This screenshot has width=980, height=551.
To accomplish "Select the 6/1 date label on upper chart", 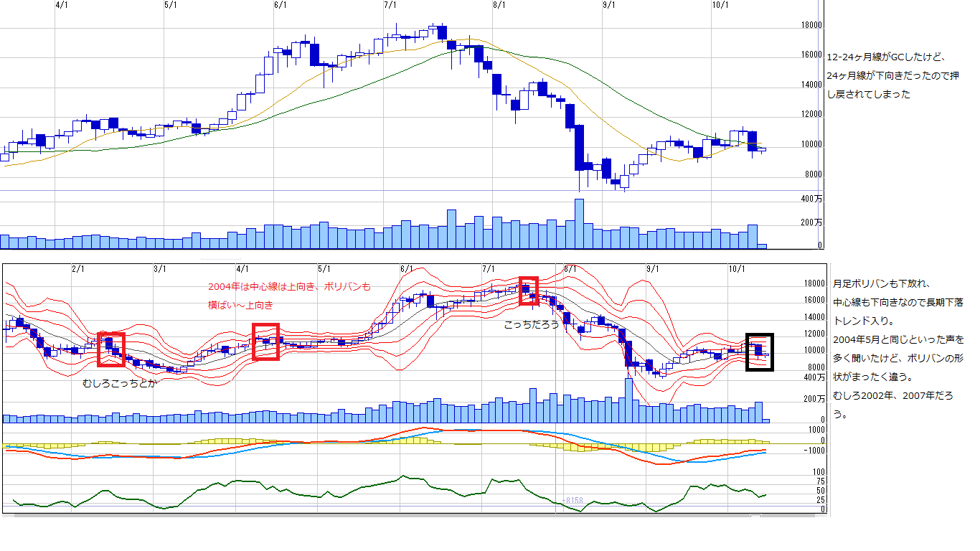I will click(x=281, y=5).
